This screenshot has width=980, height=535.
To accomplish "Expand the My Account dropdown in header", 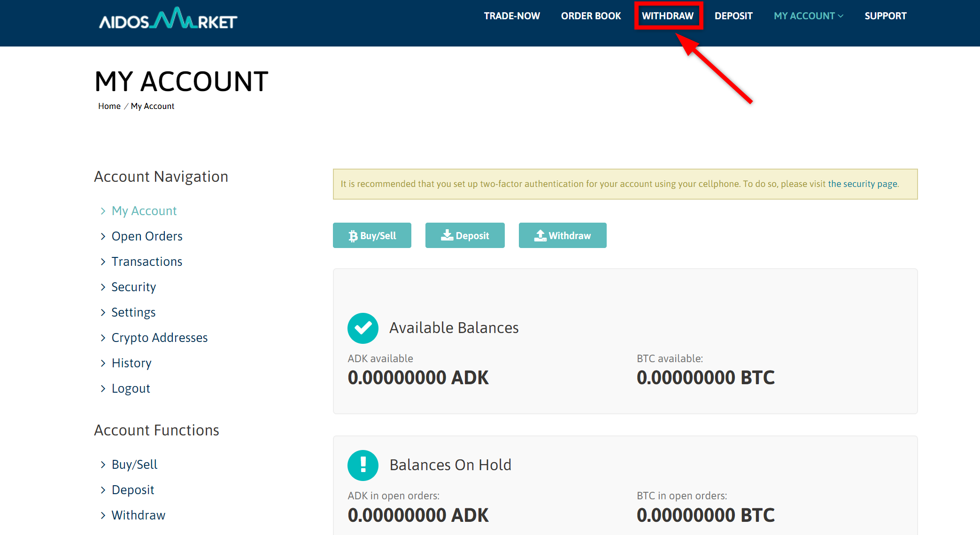I will pyautogui.click(x=808, y=16).
